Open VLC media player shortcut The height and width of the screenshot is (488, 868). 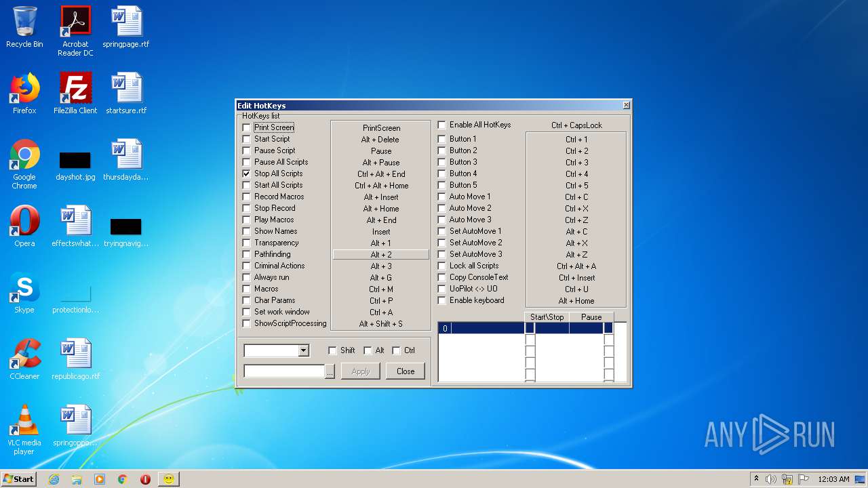coord(24,430)
